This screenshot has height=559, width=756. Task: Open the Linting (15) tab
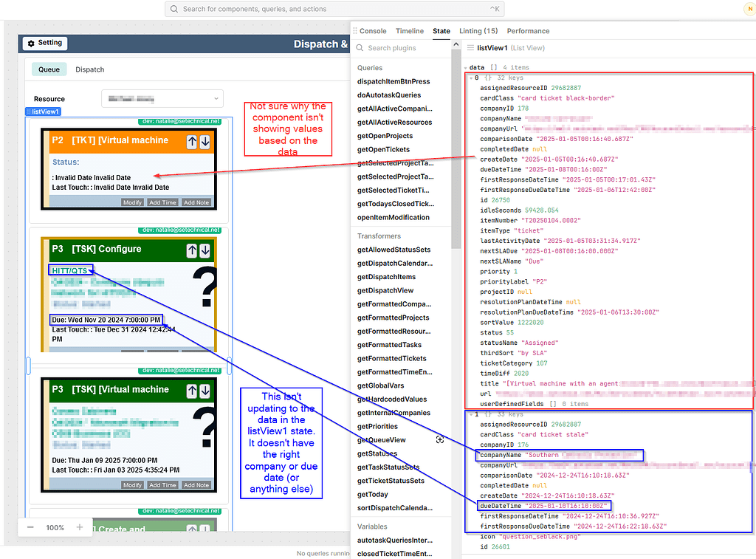(x=478, y=30)
